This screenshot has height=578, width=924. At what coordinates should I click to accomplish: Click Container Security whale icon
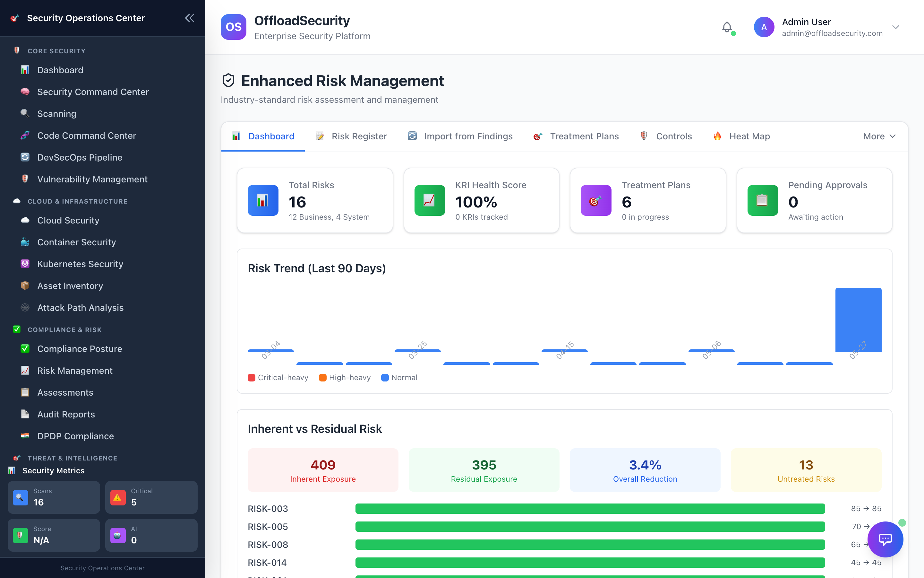tap(25, 242)
